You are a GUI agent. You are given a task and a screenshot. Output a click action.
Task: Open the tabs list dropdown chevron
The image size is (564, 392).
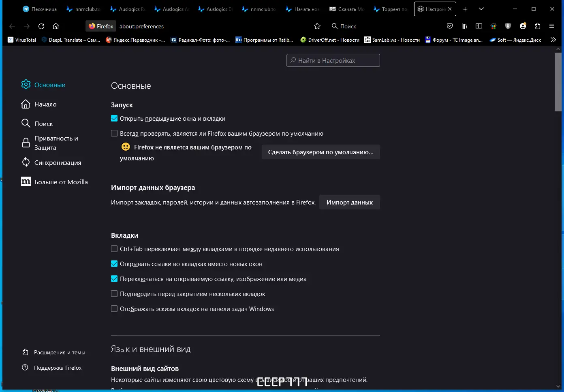[x=481, y=9]
